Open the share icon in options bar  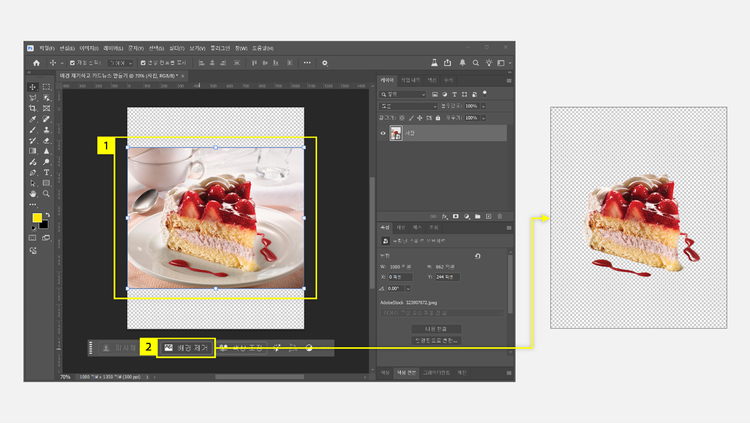coord(448,63)
